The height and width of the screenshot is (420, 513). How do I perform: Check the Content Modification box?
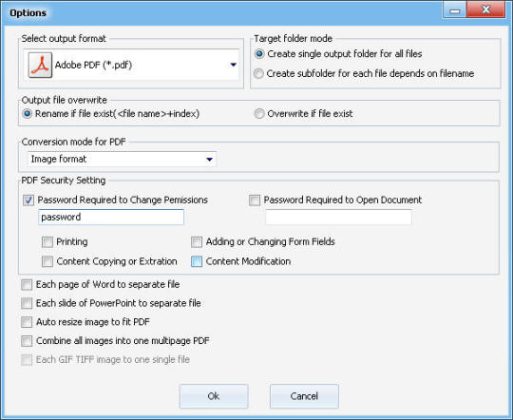coord(197,261)
